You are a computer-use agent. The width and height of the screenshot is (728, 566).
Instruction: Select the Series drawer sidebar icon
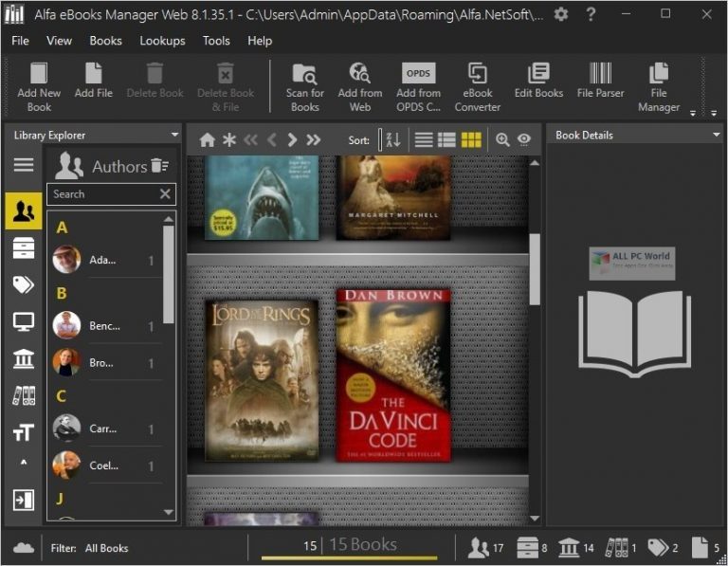point(24,247)
